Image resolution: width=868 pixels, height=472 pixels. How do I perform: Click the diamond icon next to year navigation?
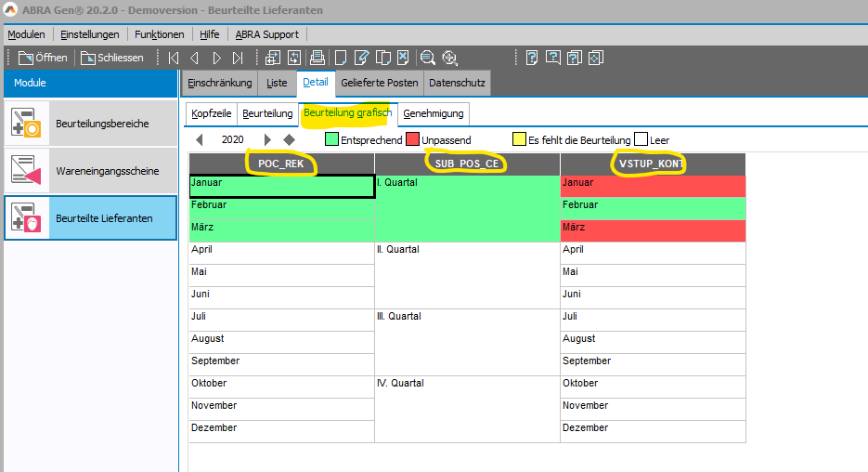289,140
